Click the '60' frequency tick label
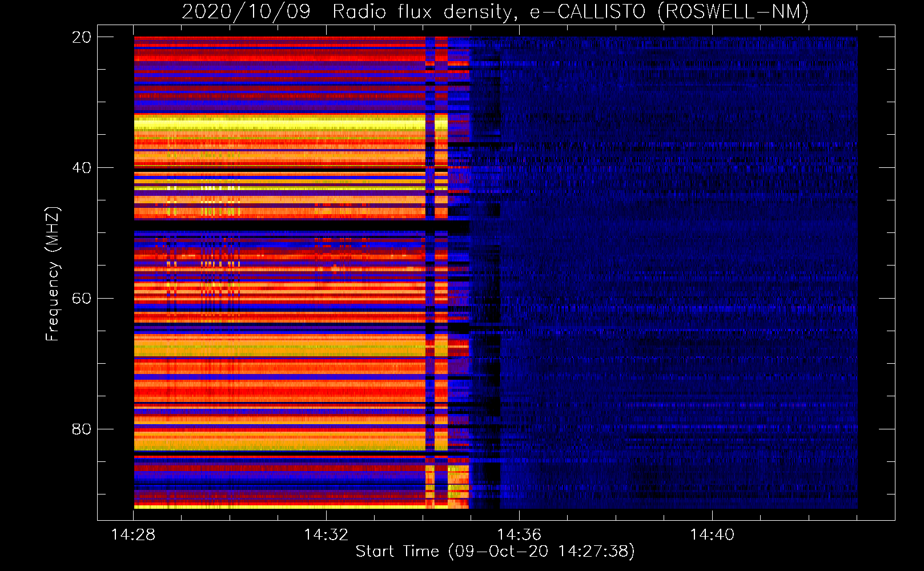This screenshot has height=571, width=924. point(82,299)
